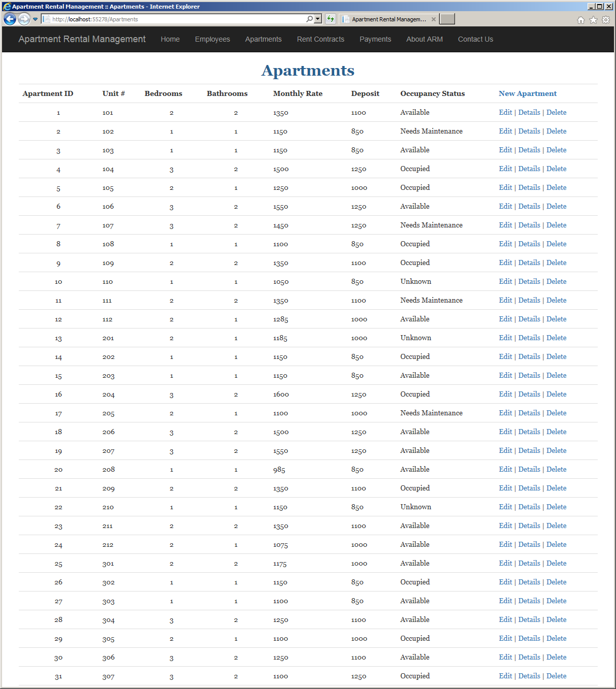Image resolution: width=616 pixels, height=689 pixels.
Task: View Details for unit 111
Action: (x=529, y=300)
